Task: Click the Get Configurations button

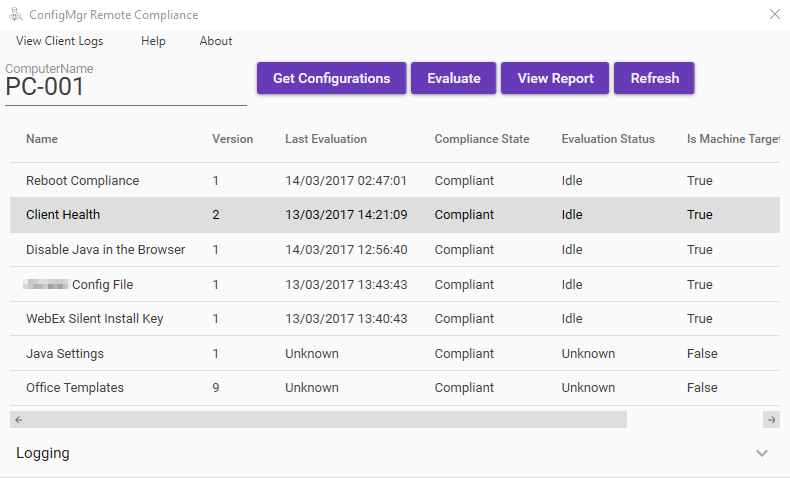Action: coord(331,78)
